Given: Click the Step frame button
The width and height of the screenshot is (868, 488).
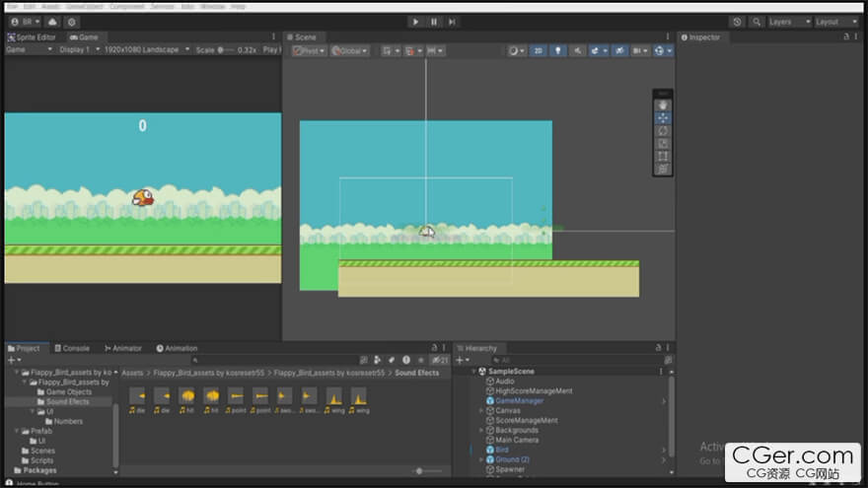Looking at the screenshot, I should click(x=452, y=22).
